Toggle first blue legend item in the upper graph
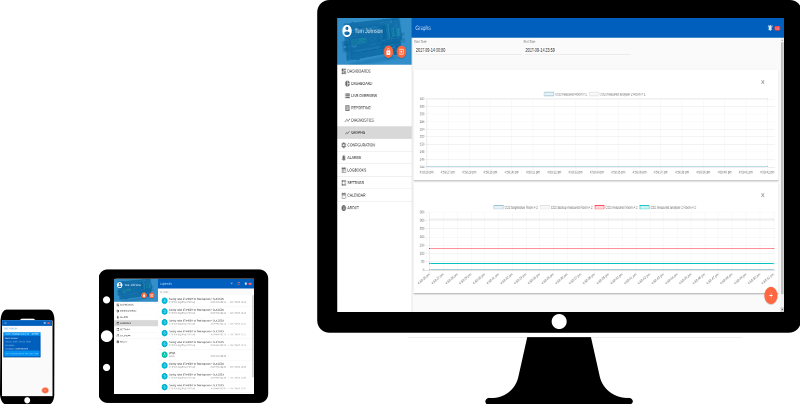This screenshot has height=404, width=800. [x=549, y=94]
